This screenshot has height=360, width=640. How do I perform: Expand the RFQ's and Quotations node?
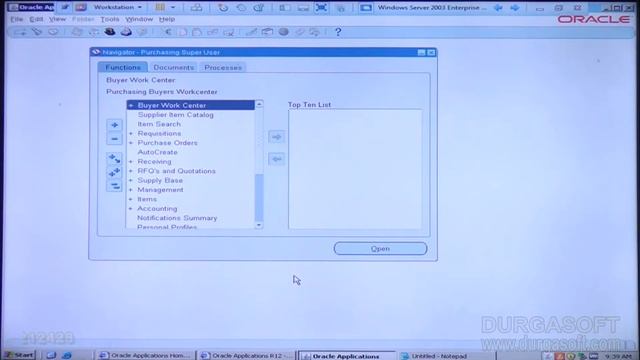tap(131, 171)
